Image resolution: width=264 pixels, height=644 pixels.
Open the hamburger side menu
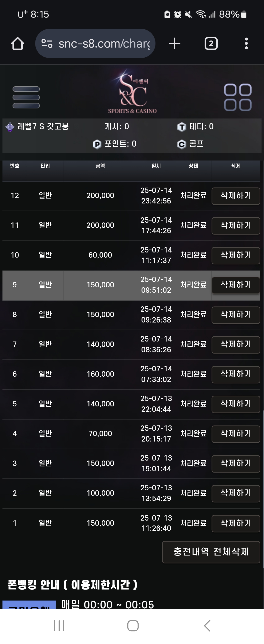(26, 97)
